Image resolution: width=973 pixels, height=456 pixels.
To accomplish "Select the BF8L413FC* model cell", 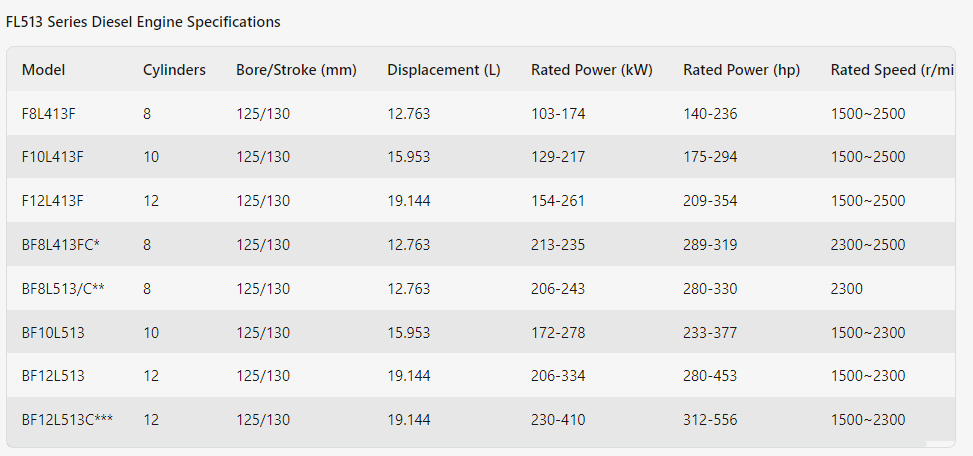I will (61, 245).
